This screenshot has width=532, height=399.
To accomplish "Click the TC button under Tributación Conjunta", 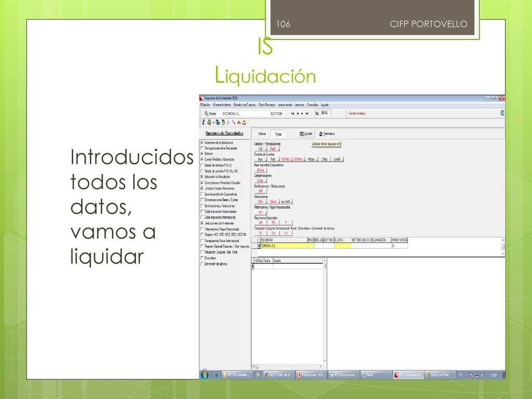I will (261, 233).
